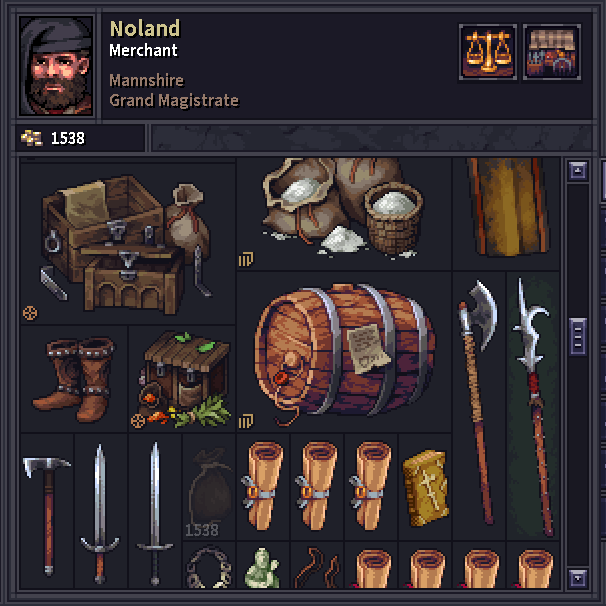Click the wooden crates and sack bundle
The image size is (606, 606).
128,243
